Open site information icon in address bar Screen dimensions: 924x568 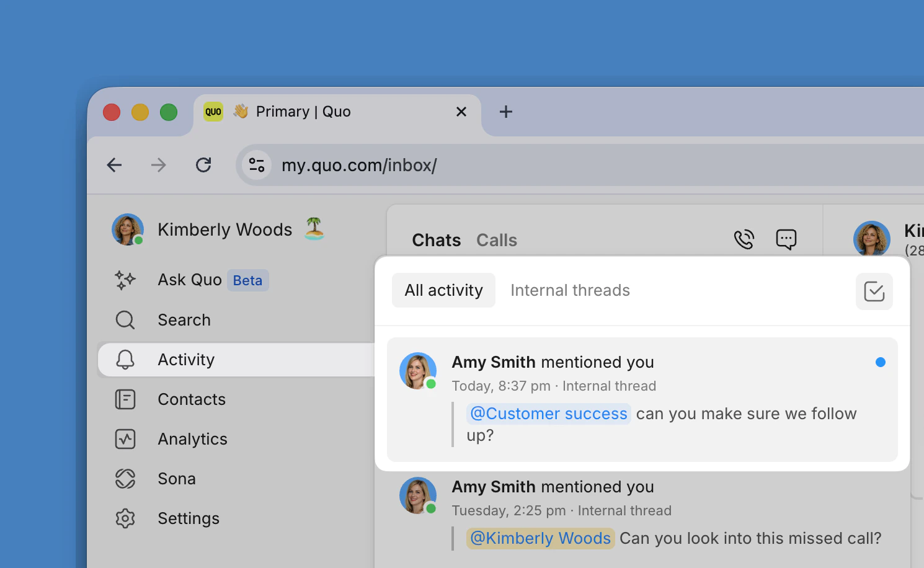257,165
